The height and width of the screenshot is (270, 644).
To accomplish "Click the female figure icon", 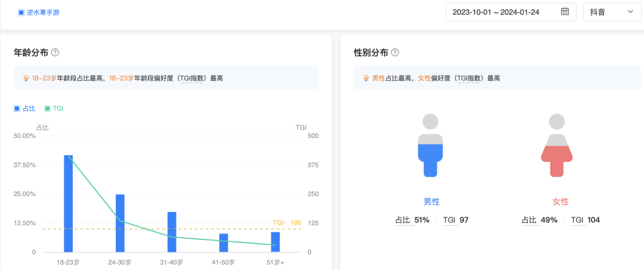I will point(556,145).
